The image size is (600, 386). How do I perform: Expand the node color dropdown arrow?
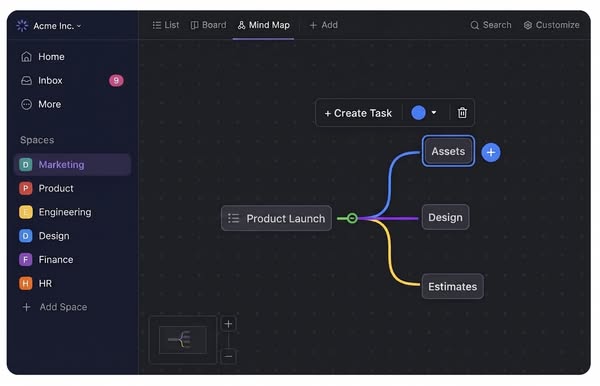(434, 112)
